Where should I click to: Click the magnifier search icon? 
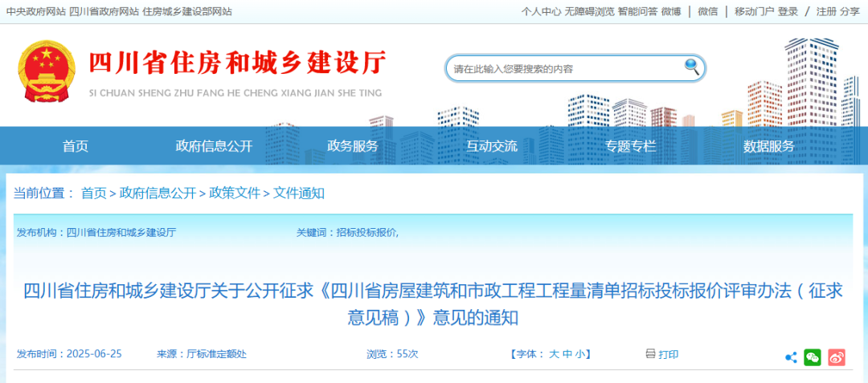coord(692,67)
